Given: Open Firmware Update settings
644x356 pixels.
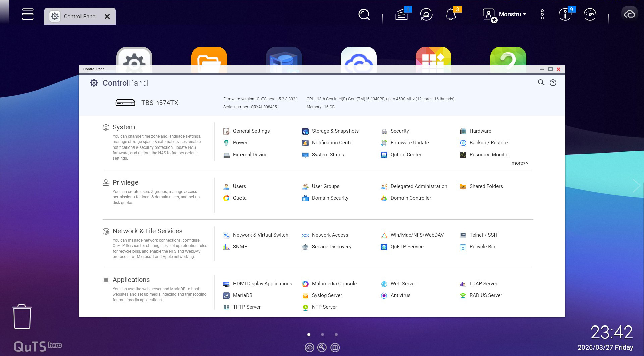Looking at the screenshot, I should (x=409, y=143).
